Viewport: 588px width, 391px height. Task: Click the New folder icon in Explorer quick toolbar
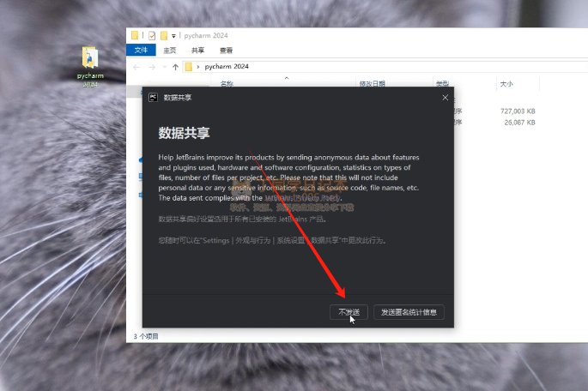[164, 35]
